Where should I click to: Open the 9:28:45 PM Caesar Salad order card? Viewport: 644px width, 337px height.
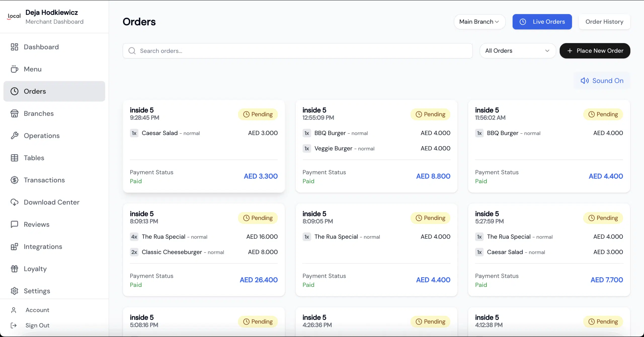click(204, 146)
